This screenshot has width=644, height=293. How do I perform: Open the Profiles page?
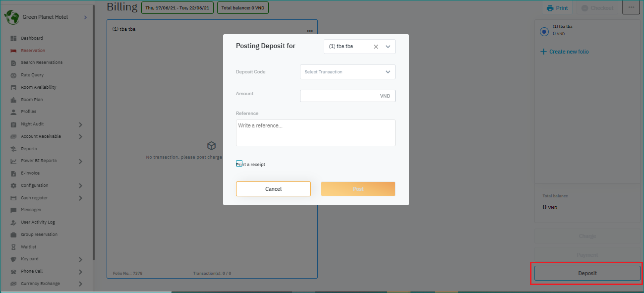(29, 112)
